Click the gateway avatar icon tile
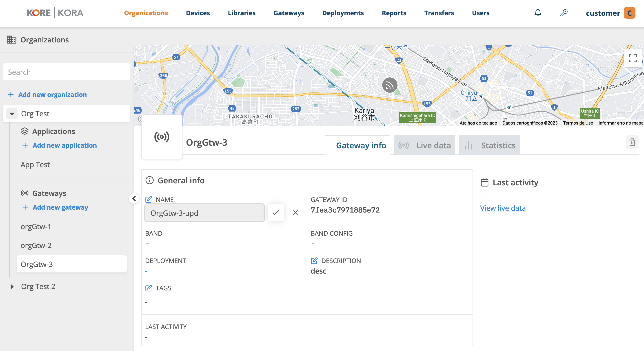Viewport: 644px width, 351px height. (162, 137)
